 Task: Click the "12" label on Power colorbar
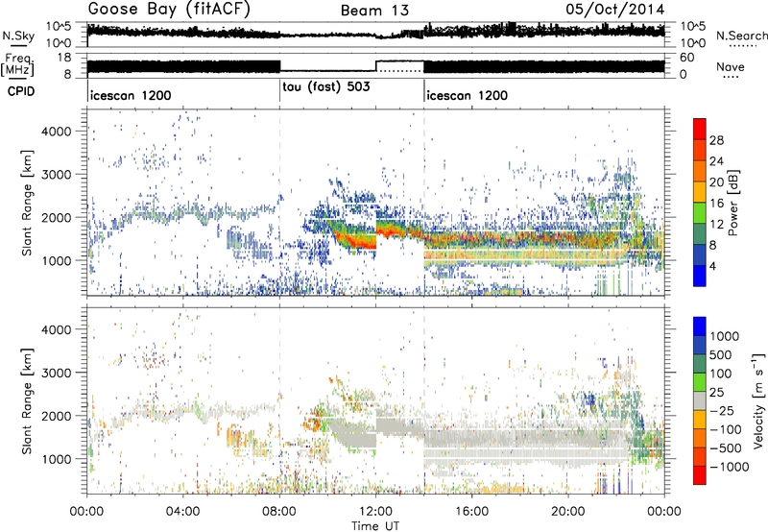(716, 225)
